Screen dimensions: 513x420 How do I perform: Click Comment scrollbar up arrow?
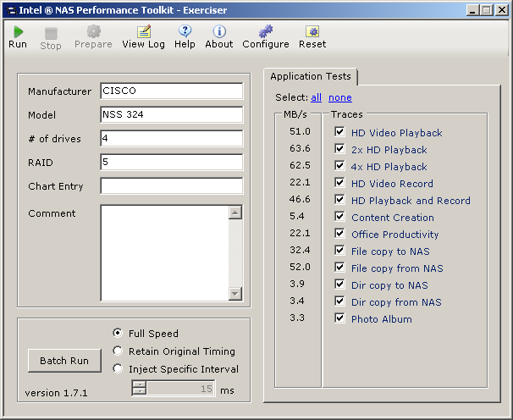(x=235, y=213)
